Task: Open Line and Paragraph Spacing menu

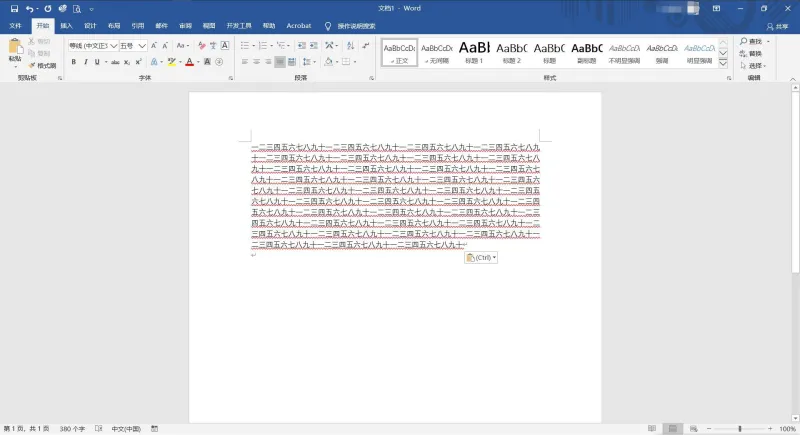Action: [x=307, y=62]
